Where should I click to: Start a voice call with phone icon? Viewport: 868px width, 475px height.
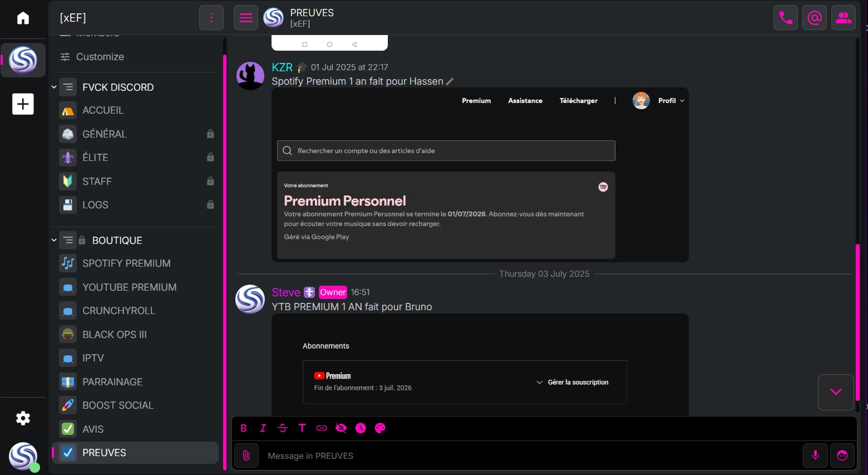tap(786, 18)
